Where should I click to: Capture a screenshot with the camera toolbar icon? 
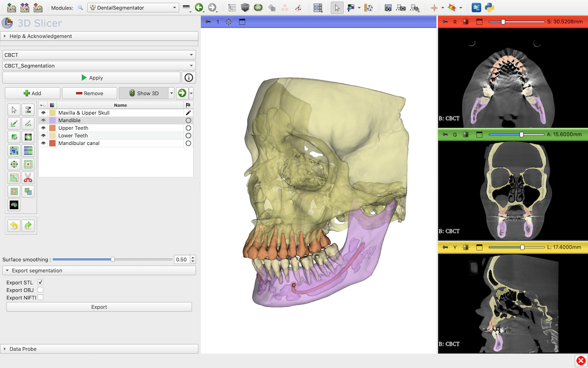click(x=388, y=7)
